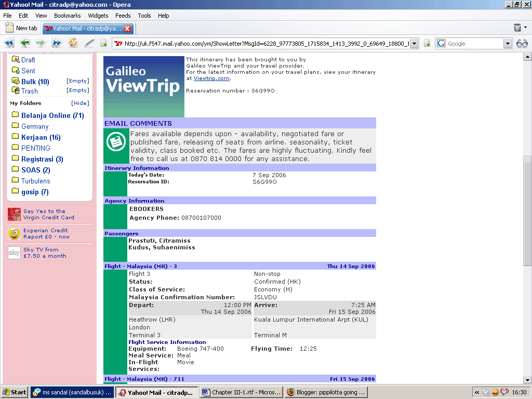Open the File menu
The image size is (532, 399).
tap(7, 16)
